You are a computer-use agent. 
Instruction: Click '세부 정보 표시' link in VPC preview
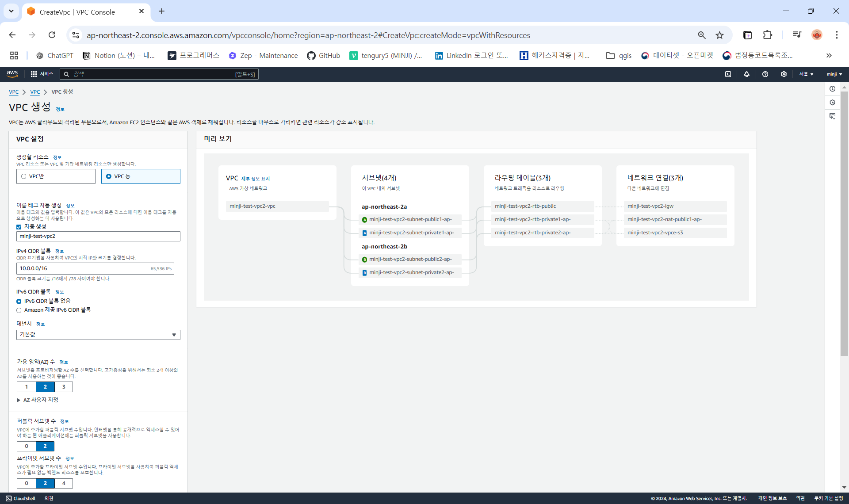click(255, 179)
